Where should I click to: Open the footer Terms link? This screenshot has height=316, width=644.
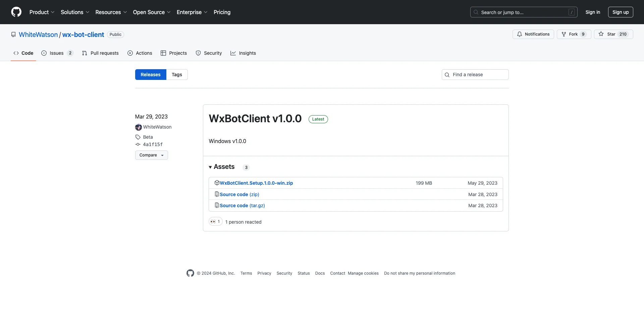[246, 273]
